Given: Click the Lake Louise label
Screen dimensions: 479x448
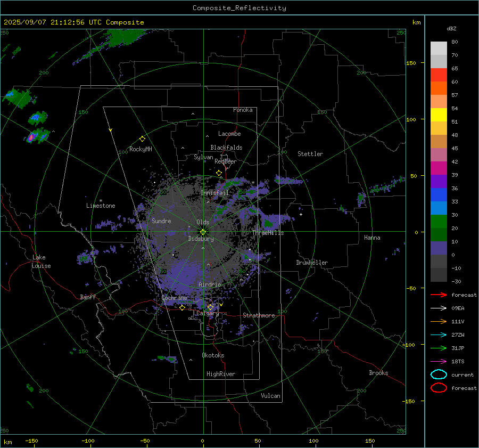Looking at the screenshot, I should click(41, 262).
